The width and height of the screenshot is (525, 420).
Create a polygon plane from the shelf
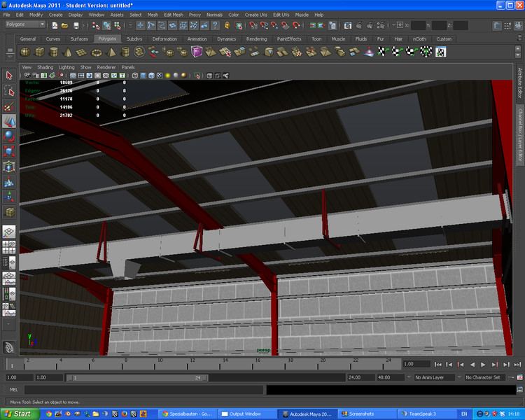[82, 52]
